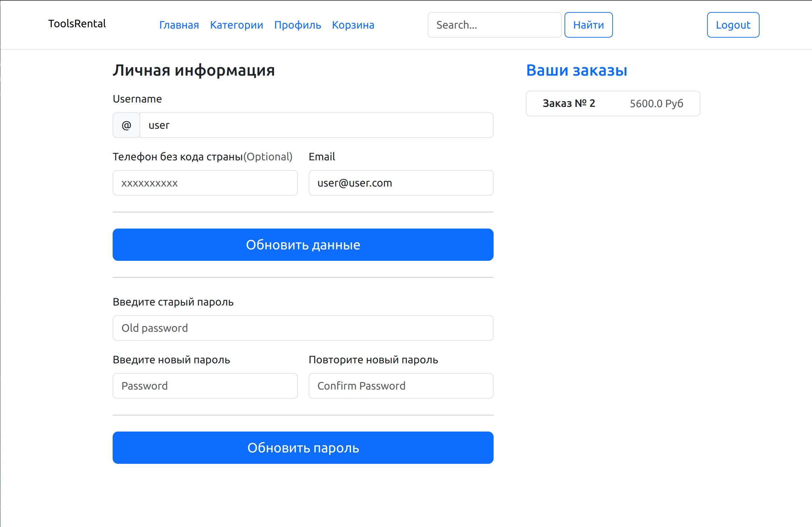Focus the phone number field

click(205, 183)
